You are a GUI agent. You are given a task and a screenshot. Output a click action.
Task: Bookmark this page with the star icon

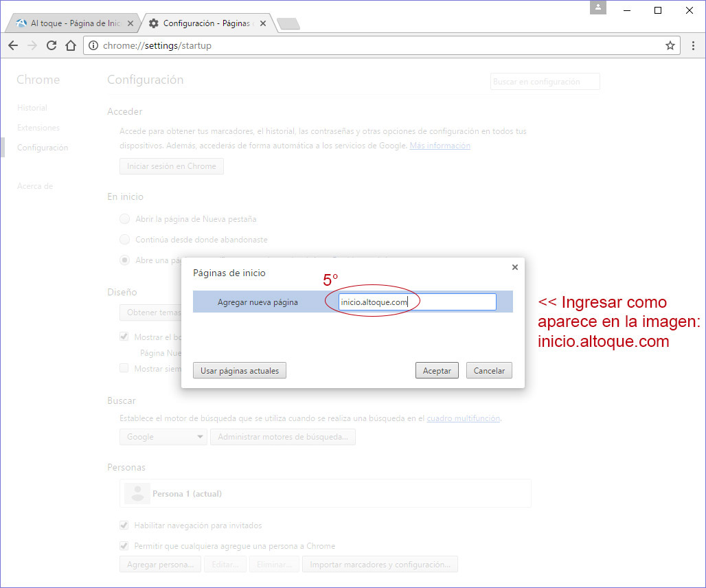[670, 45]
